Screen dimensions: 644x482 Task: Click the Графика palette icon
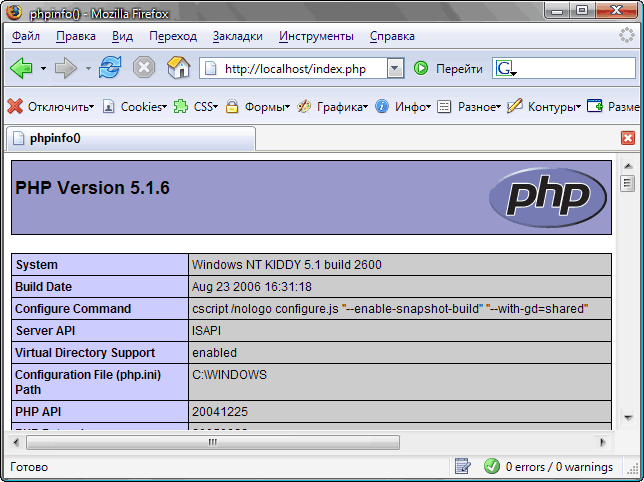[304, 106]
